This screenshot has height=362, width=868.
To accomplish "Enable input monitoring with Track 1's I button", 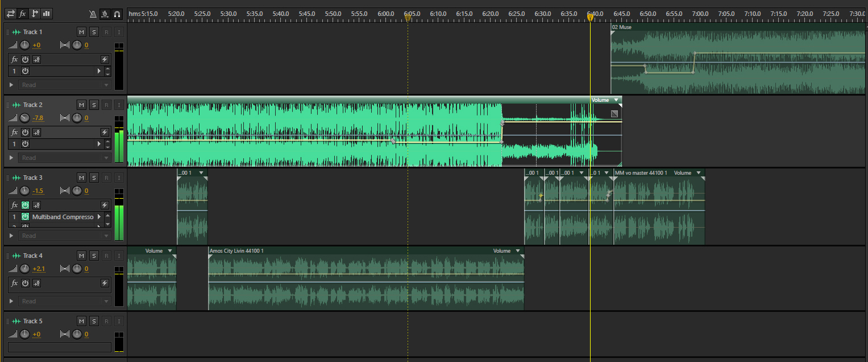I will (119, 31).
